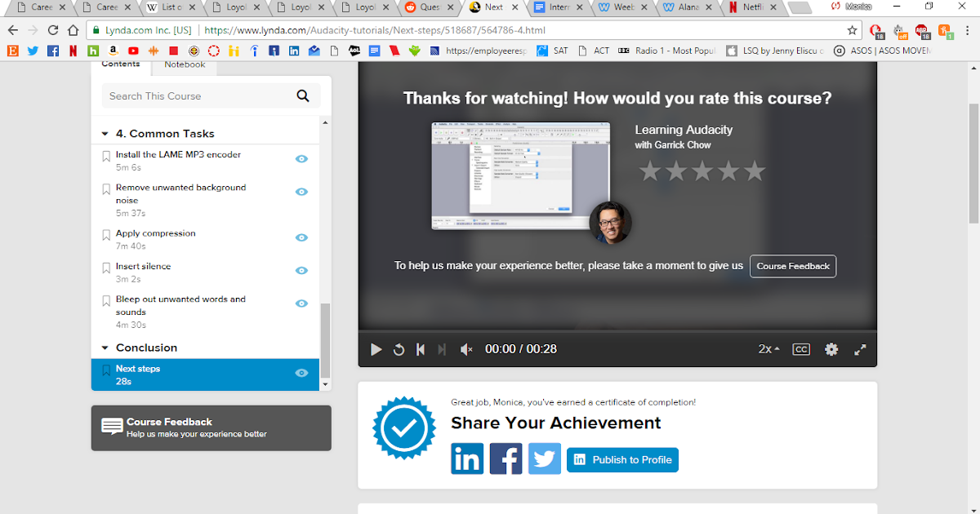Rate the course five stars

coord(755,171)
